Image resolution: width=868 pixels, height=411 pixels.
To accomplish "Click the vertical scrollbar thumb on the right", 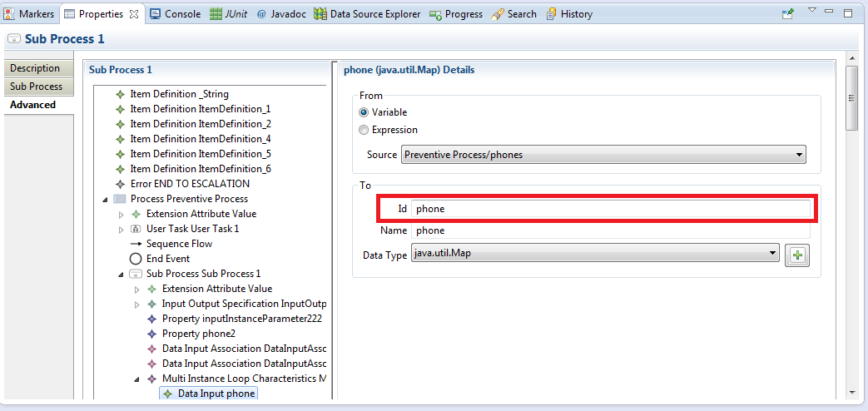I will tap(852, 97).
